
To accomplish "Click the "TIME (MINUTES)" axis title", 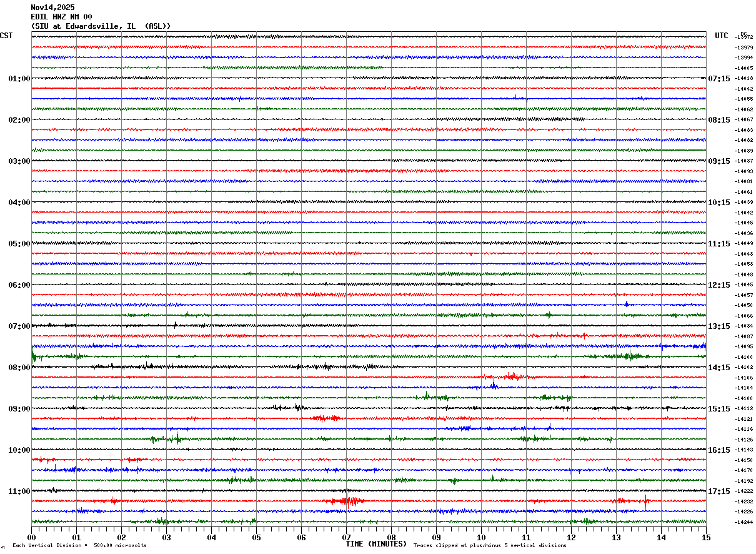I will [x=376, y=544].
